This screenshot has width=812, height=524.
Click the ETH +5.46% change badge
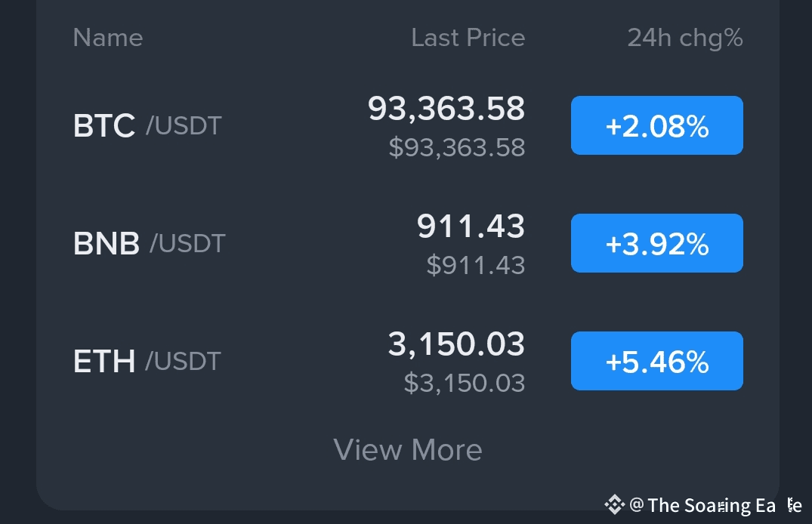click(x=656, y=361)
